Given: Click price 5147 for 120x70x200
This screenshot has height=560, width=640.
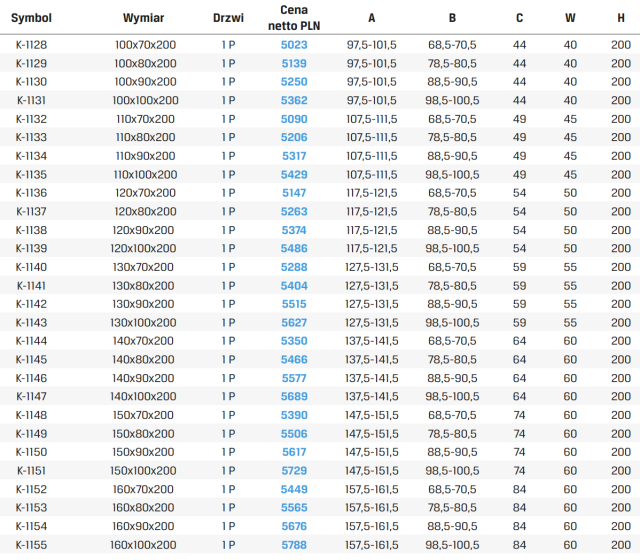Looking at the screenshot, I should click(x=294, y=193).
